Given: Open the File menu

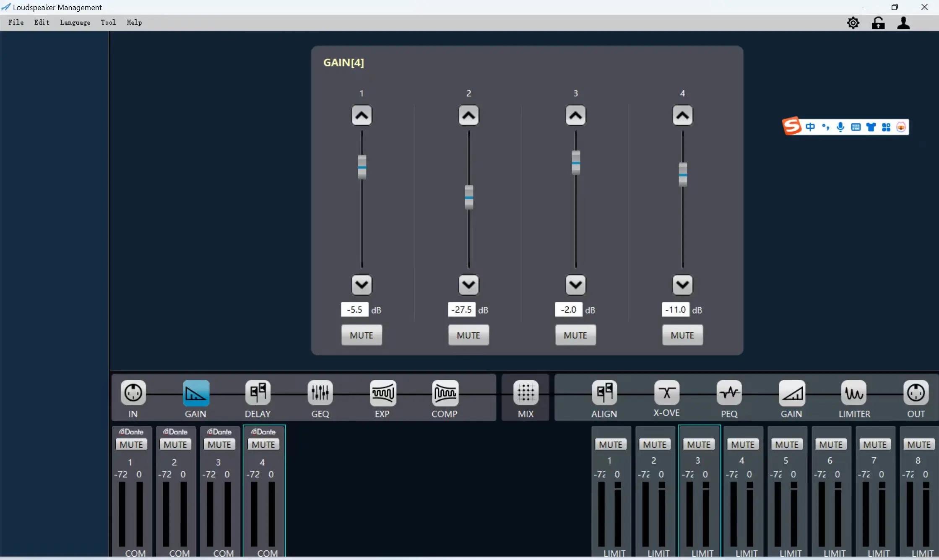Looking at the screenshot, I should pyautogui.click(x=16, y=23).
